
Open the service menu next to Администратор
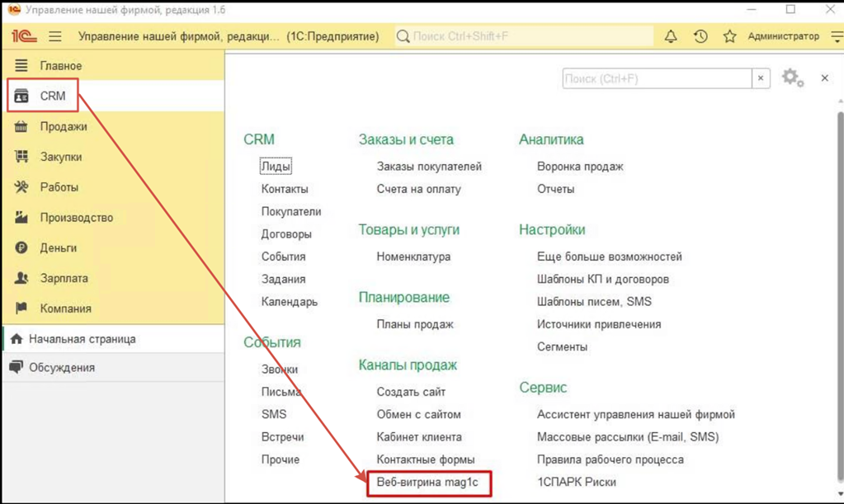click(x=837, y=36)
